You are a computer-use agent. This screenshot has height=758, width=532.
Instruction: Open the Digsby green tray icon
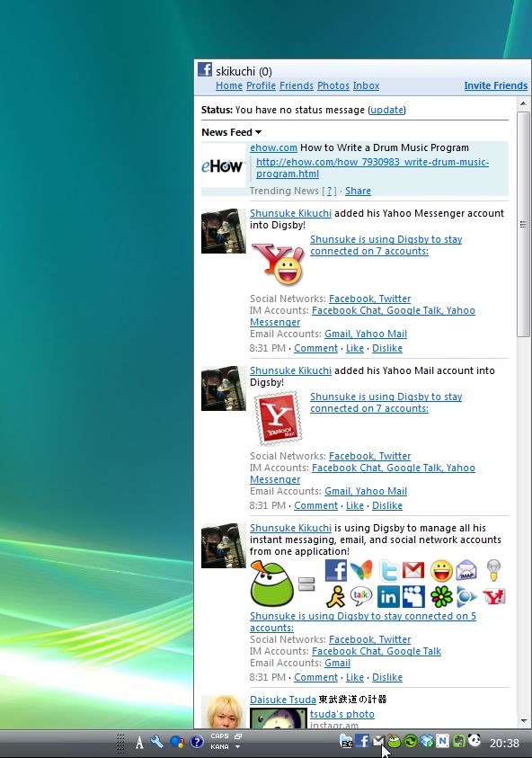click(x=395, y=741)
